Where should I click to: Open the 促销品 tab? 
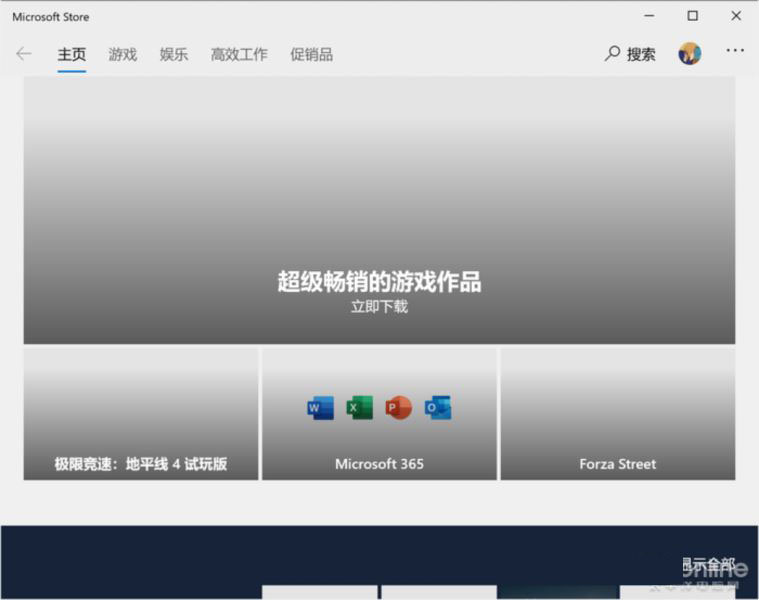point(311,54)
